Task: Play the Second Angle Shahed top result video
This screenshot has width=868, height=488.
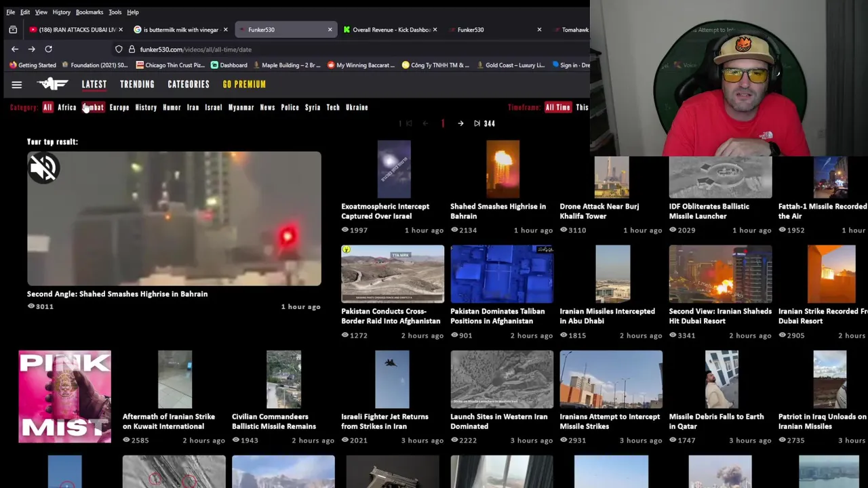Action: click(x=174, y=218)
